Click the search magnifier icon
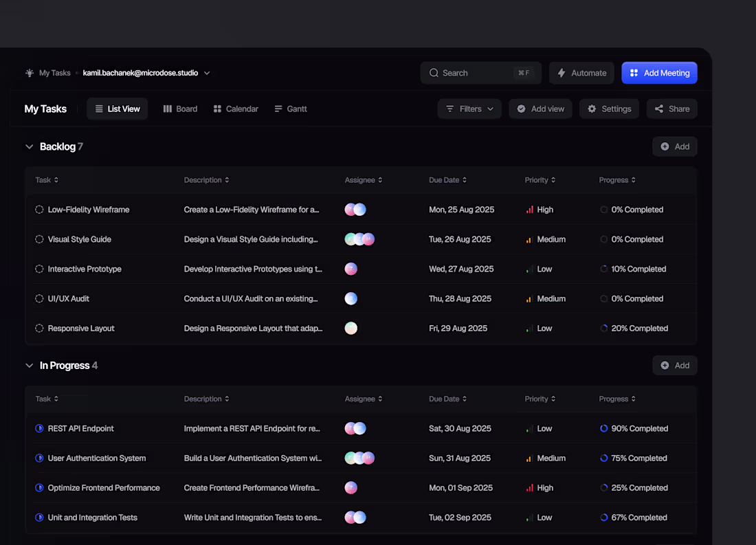The height and width of the screenshot is (545, 756). 434,72
